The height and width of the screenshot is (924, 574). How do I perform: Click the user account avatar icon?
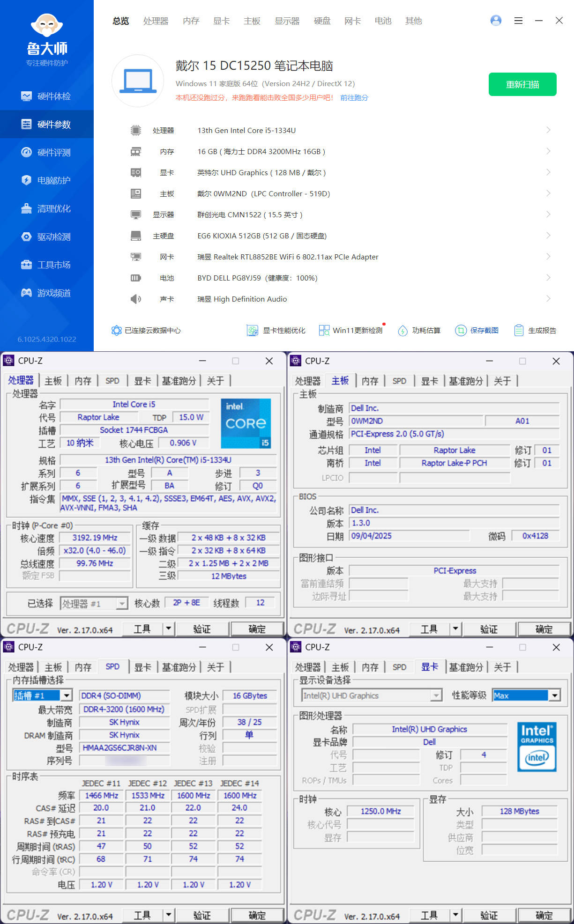click(x=496, y=21)
